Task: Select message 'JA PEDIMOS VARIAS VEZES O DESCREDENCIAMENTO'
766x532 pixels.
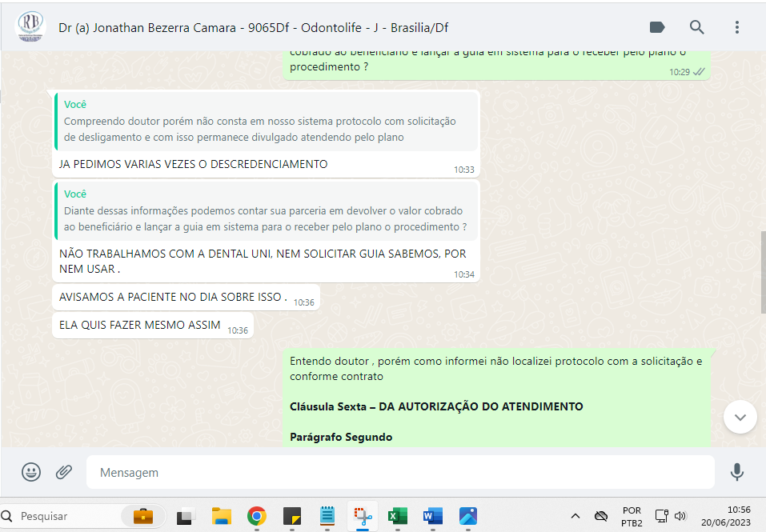Action: [x=194, y=165]
